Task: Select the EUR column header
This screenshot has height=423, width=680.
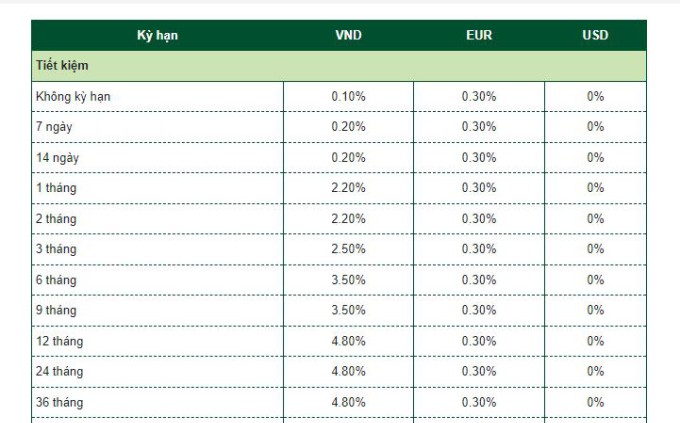Action: tap(479, 36)
